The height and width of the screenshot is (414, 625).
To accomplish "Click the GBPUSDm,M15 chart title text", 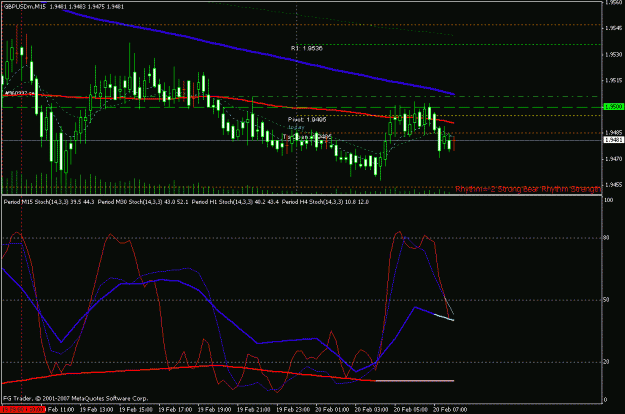I will coord(25,6).
